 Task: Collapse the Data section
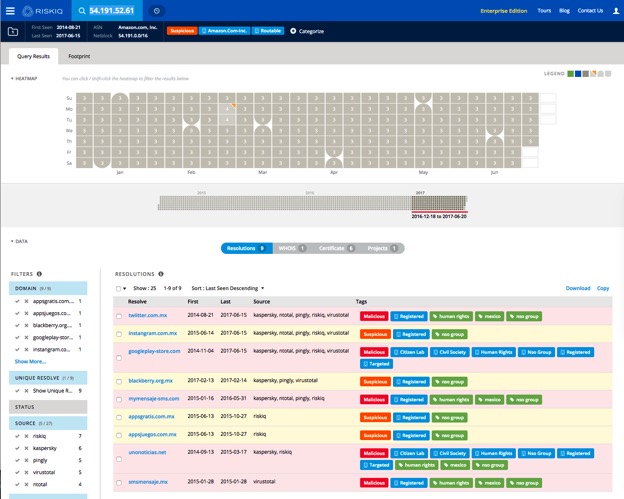19,241
